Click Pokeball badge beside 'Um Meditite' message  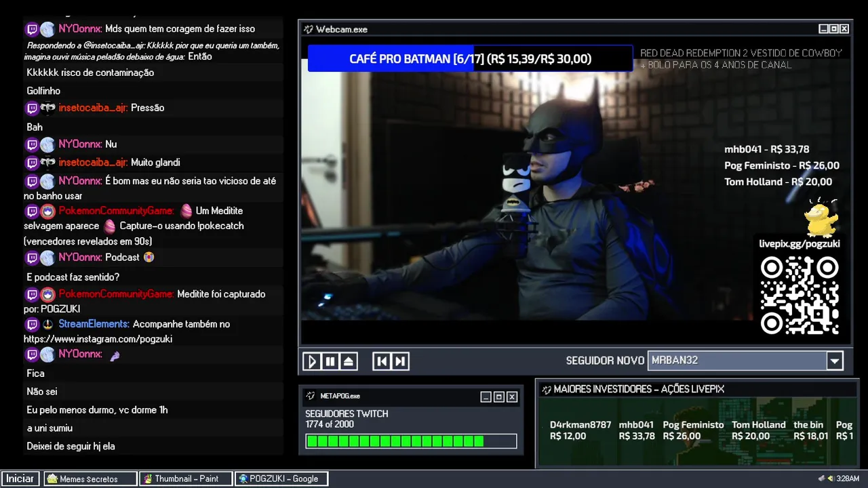47,211
